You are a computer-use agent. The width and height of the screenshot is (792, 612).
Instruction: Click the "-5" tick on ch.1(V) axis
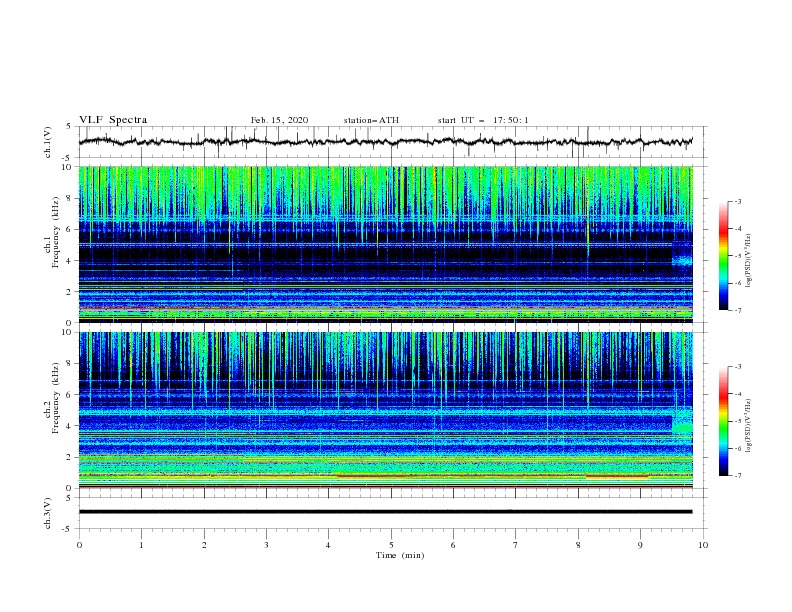68,158
